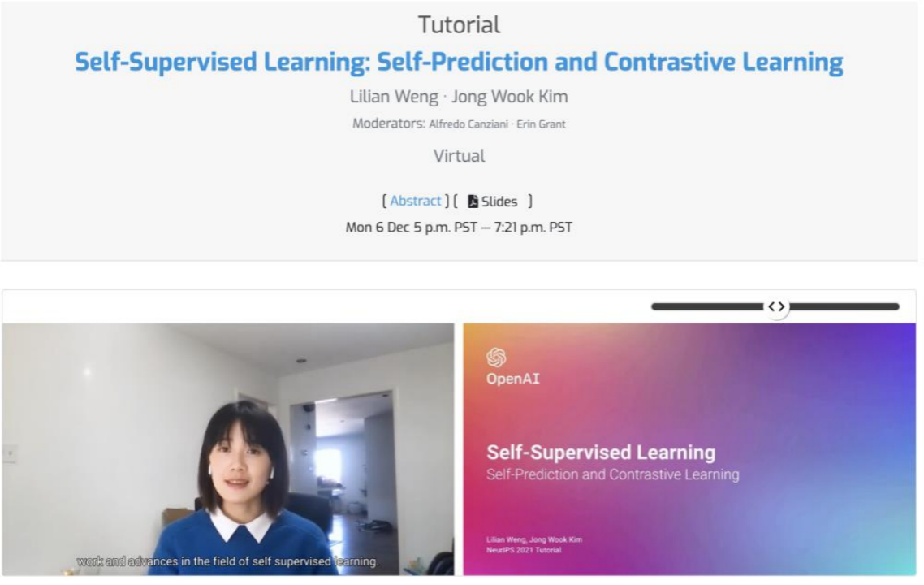Click the video caption text overlay
The image size is (924, 585).
227,561
